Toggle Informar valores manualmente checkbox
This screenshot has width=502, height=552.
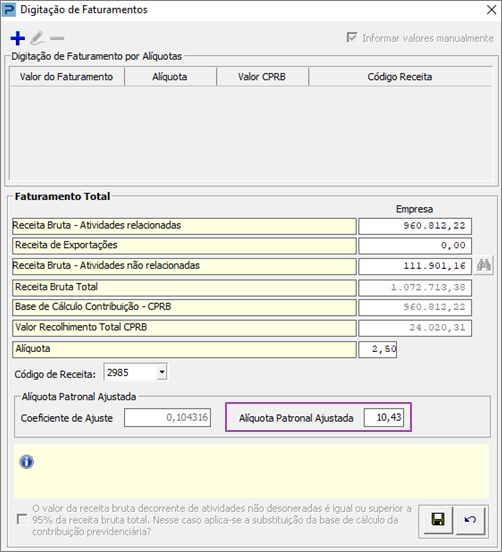tap(352, 38)
